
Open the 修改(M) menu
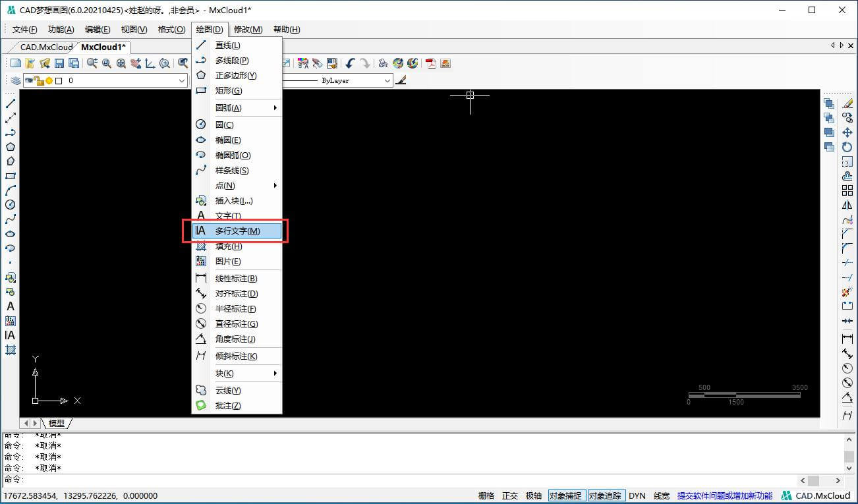tap(248, 29)
